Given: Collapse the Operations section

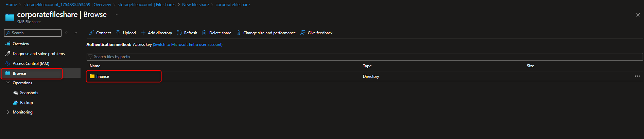Looking at the screenshot, I should [8, 83].
